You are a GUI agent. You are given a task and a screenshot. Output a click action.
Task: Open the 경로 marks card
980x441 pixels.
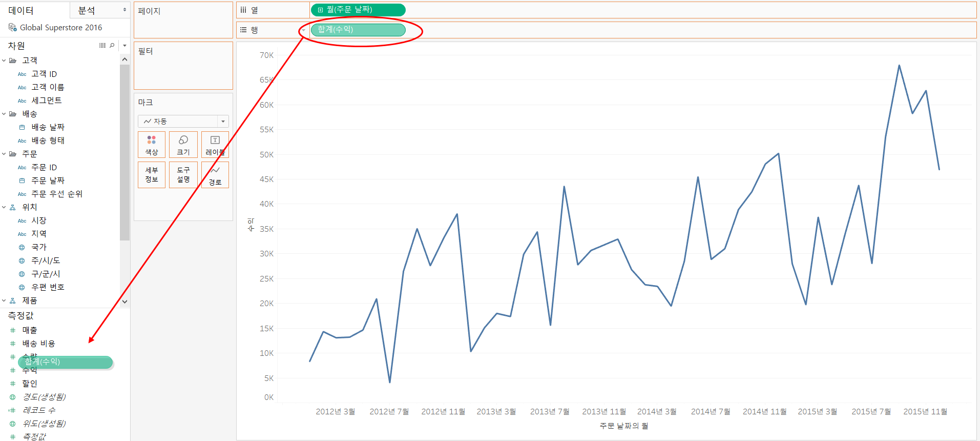(215, 175)
